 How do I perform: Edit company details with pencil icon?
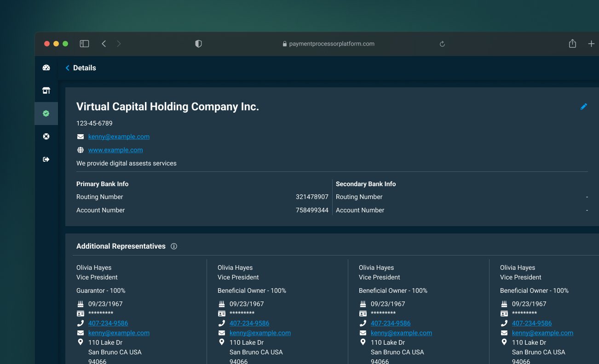584,107
